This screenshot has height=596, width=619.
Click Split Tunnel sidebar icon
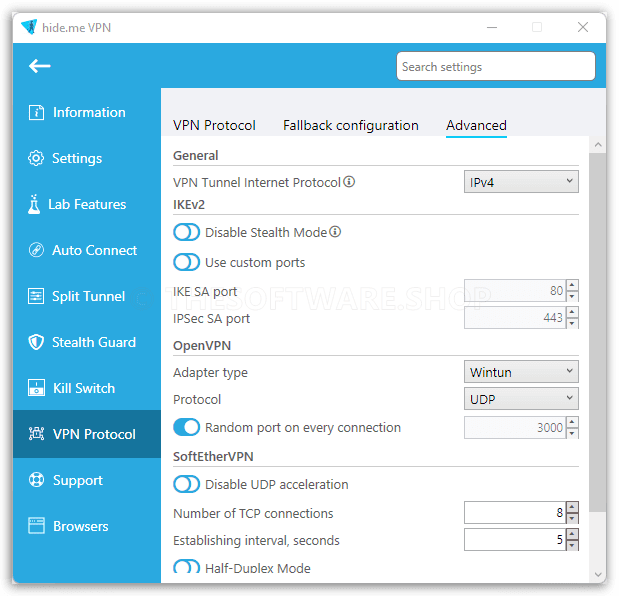pyautogui.click(x=36, y=296)
